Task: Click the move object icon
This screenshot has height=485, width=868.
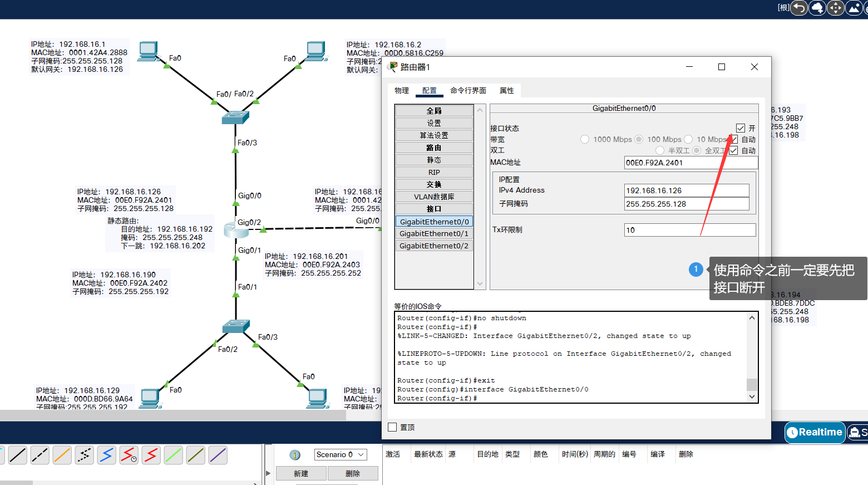Action: [x=835, y=8]
